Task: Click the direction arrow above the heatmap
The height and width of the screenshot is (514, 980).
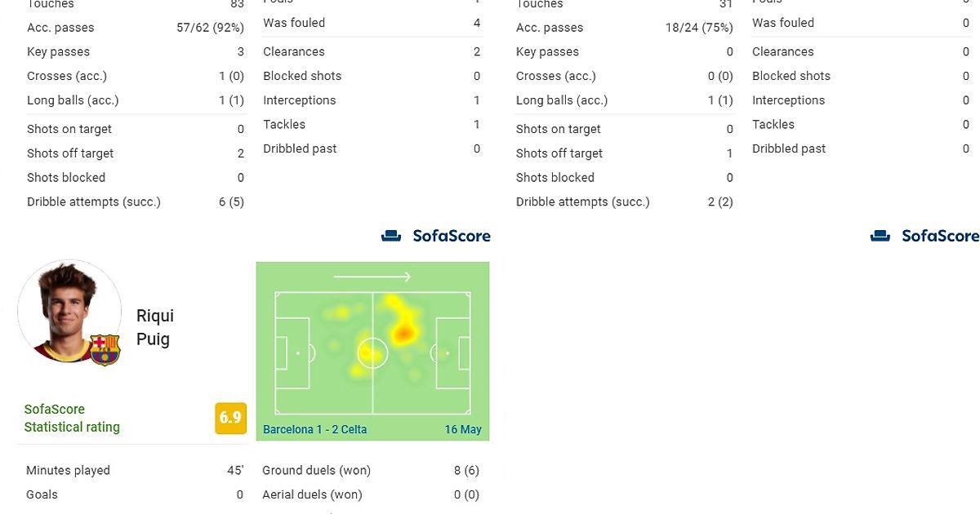Action: pyautogui.click(x=372, y=277)
